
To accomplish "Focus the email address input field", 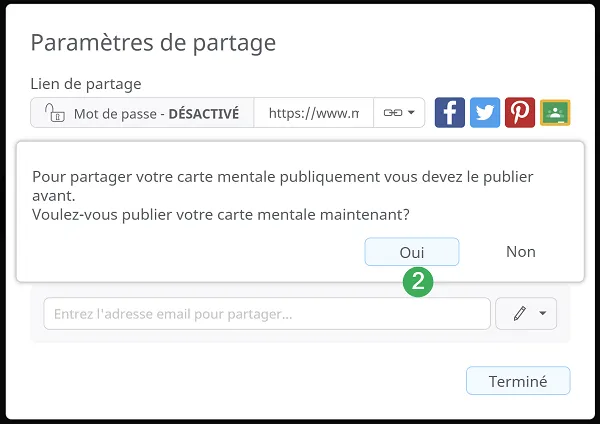I will [x=267, y=313].
